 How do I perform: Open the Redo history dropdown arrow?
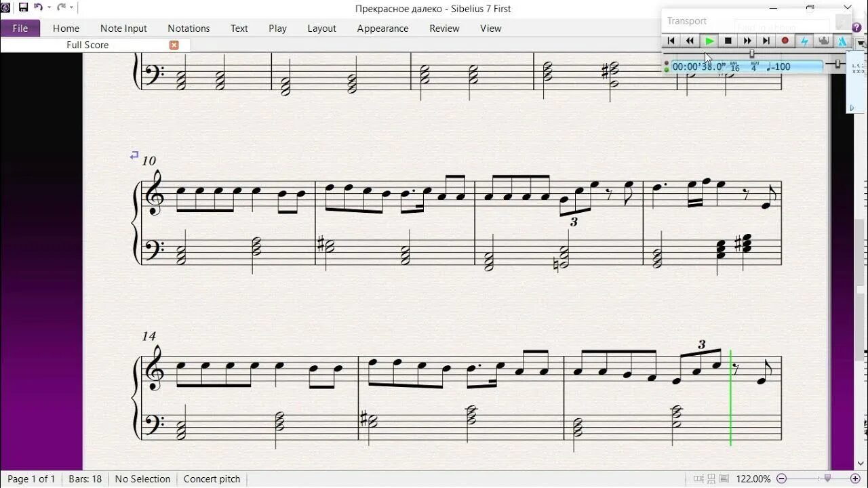pyautogui.click(x=71, y=8)
